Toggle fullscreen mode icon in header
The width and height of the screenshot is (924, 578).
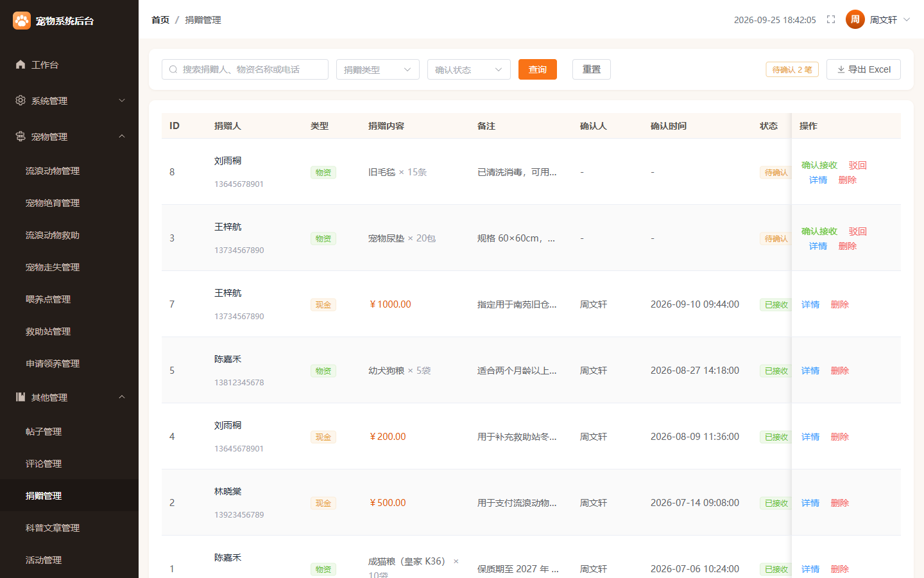click(831, 20)
